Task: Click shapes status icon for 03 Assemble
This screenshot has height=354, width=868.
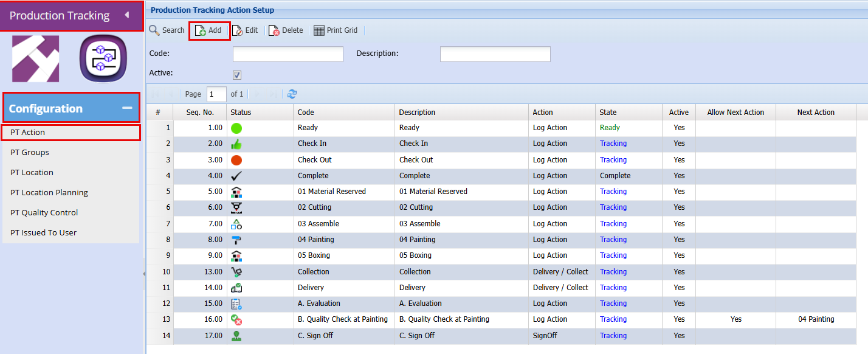Action: 236,224
